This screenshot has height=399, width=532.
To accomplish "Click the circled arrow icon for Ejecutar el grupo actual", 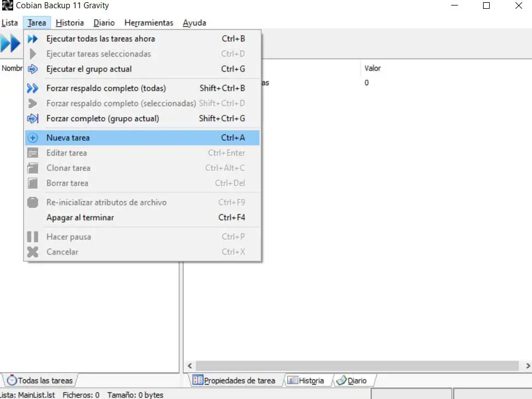I will 32,69.
